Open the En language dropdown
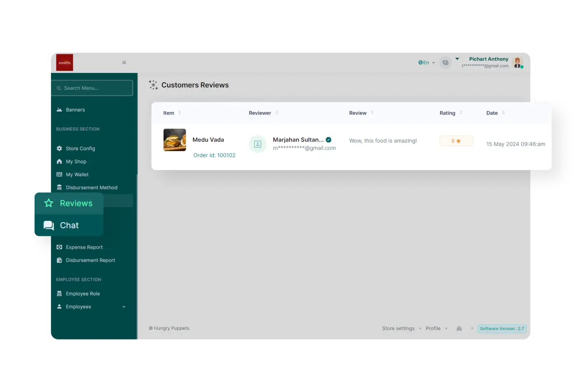 (426, 63)
